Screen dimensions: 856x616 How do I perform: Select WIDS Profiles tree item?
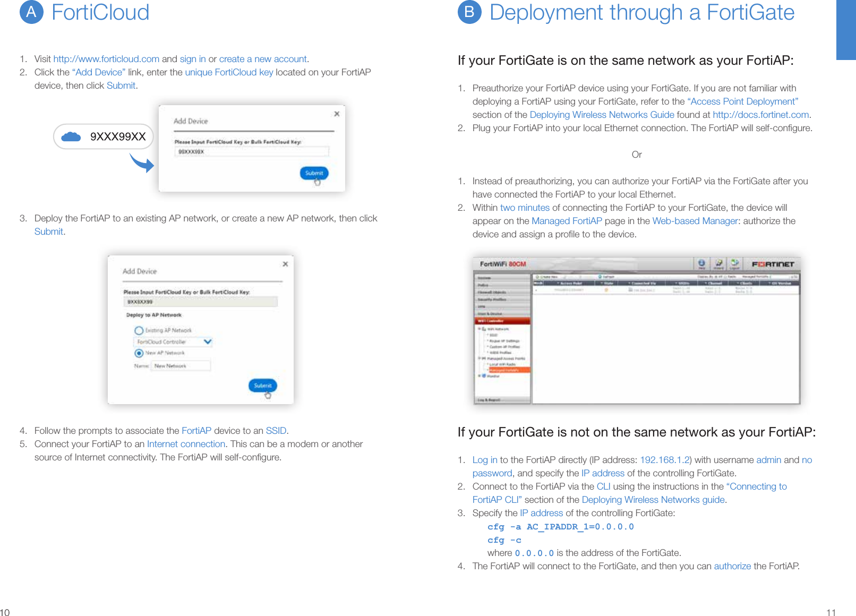tap(500, 353)
